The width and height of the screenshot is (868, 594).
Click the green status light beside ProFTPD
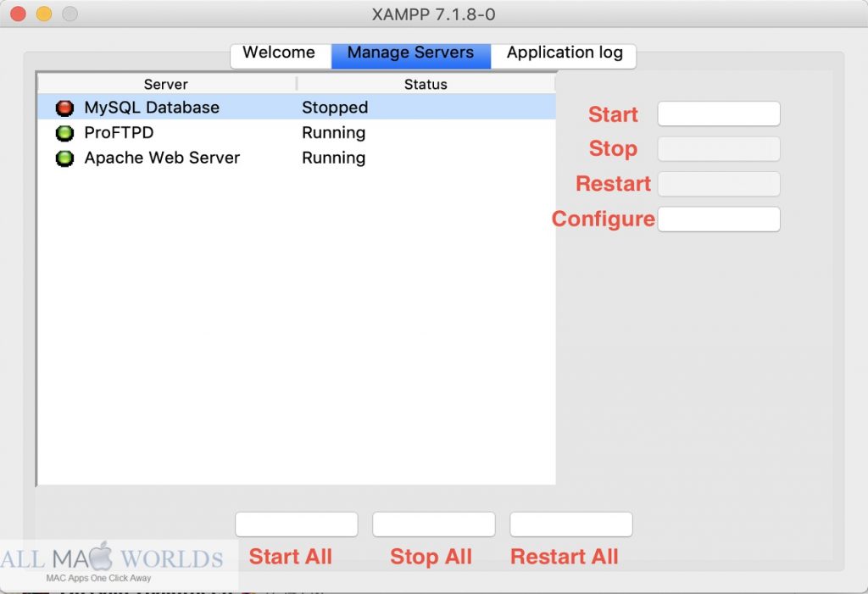click(64, 133)
